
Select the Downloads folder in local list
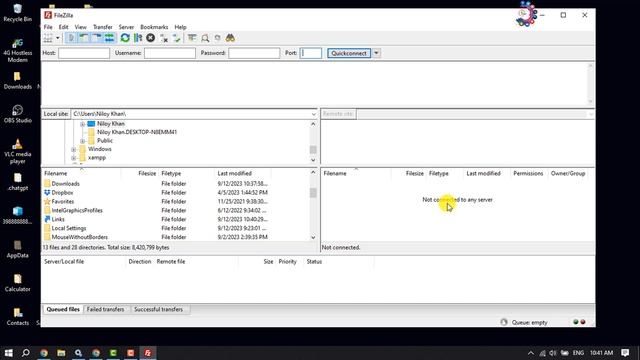65,184
